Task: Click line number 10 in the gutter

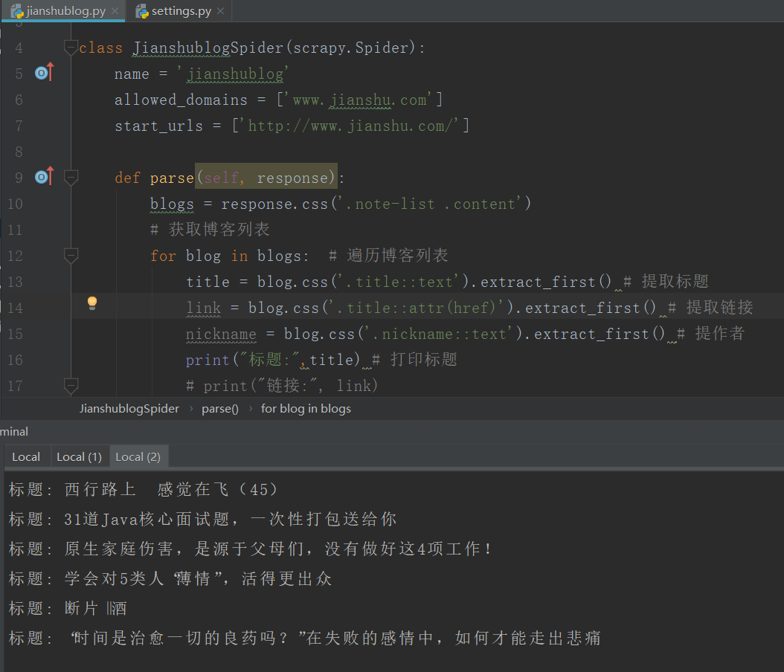Action: point(14,203)
